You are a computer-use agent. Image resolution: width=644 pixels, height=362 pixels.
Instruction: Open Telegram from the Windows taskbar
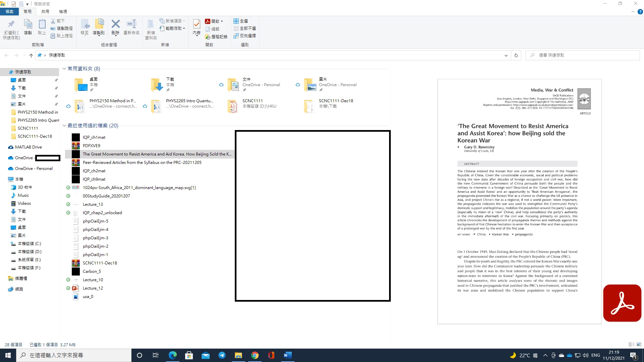(222, 355)
